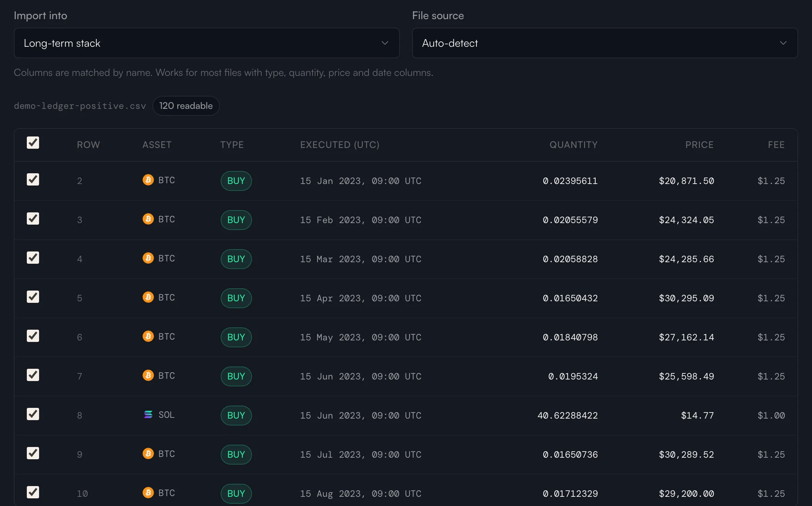Uncheck the row 3 checkbox
This screenshot has height=506, width=812.
pos(33,219)
